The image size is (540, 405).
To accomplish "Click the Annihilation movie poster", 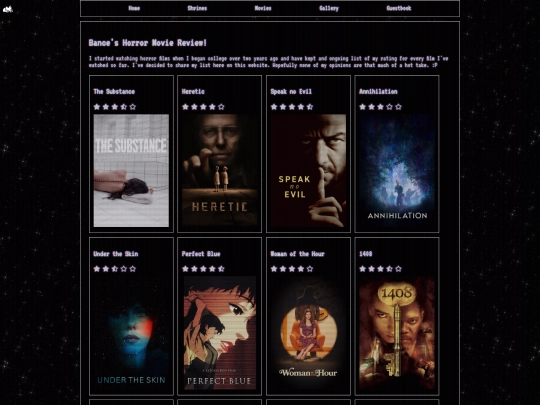I will pos(397,170).
